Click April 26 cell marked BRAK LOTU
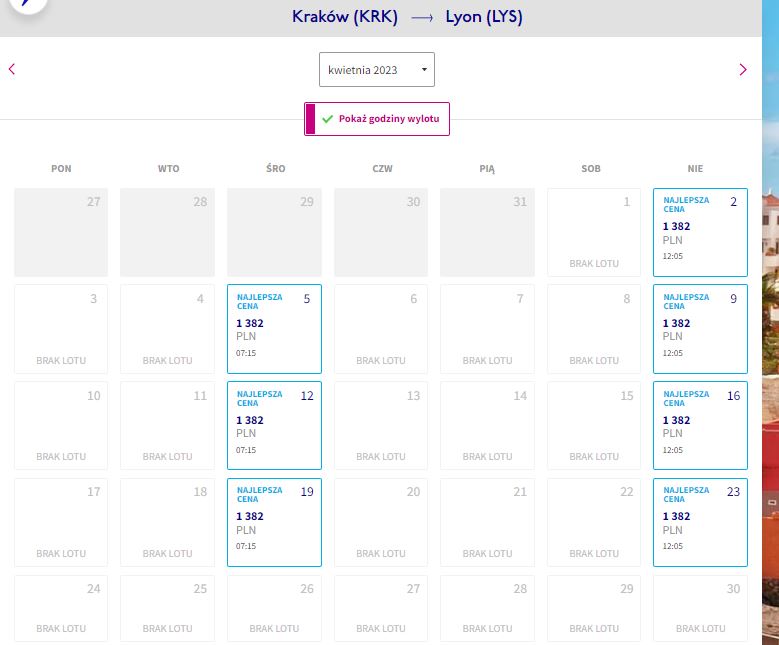Viewport: 779px width, 645px height. tap(274, 609)
